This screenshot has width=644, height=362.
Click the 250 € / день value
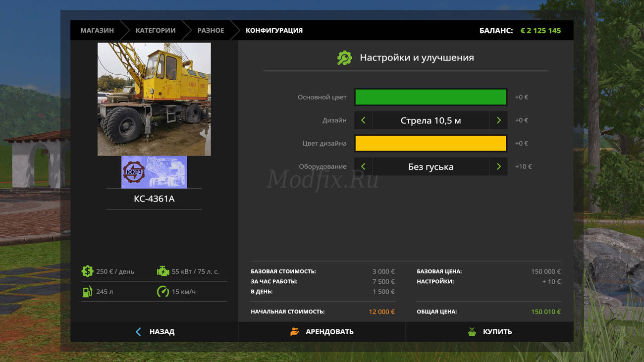tap(115, 271)
